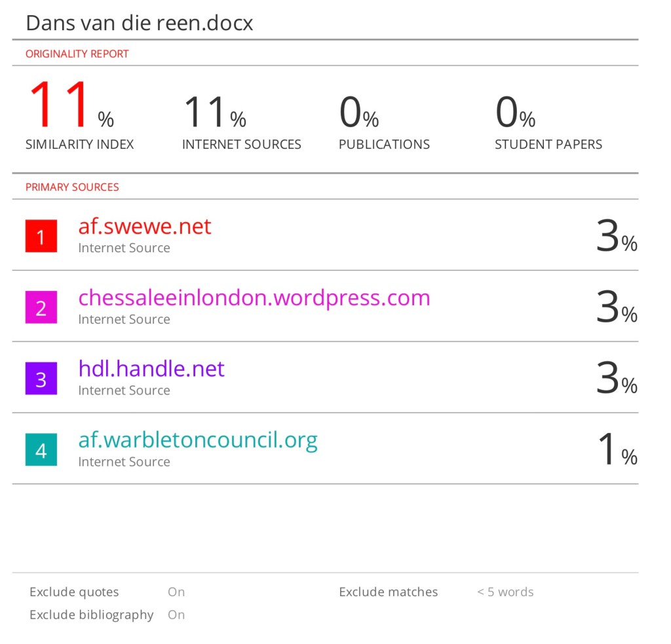The image size is (671, 644).
Task: Click the Dans van die reen.docx title
Action: point(139,23)
